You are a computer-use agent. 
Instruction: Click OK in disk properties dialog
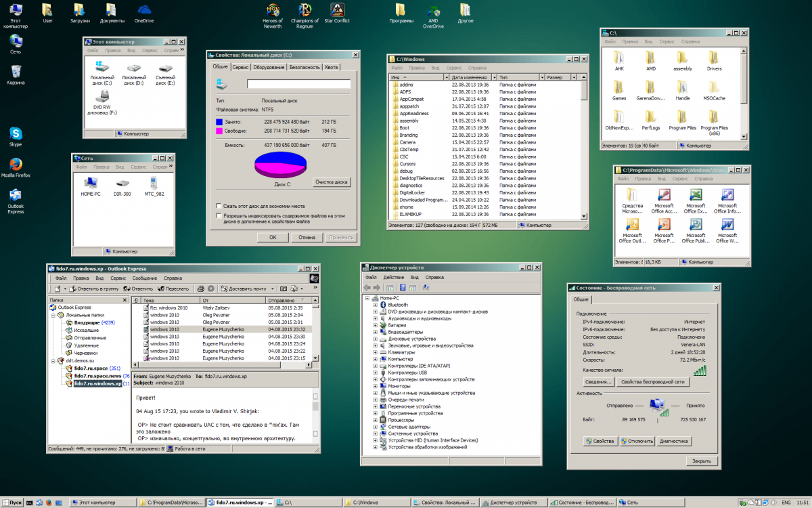(x=273, y=237)
